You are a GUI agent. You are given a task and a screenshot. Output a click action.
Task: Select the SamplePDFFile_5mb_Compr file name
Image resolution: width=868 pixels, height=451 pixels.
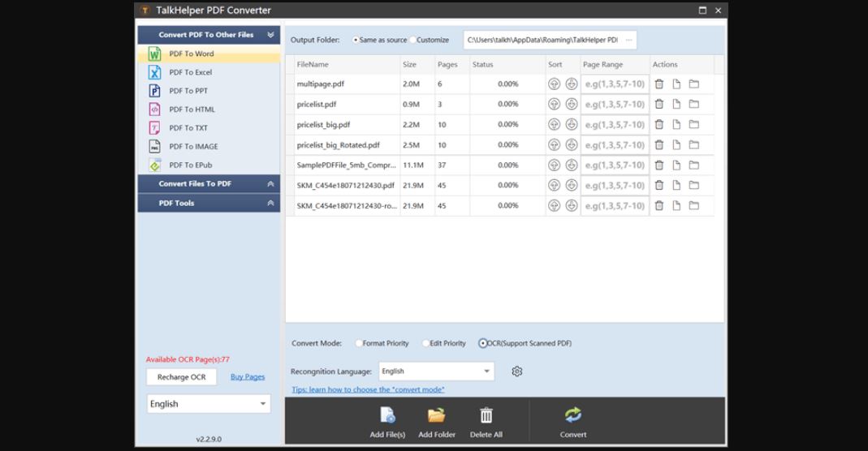point(347,165)
